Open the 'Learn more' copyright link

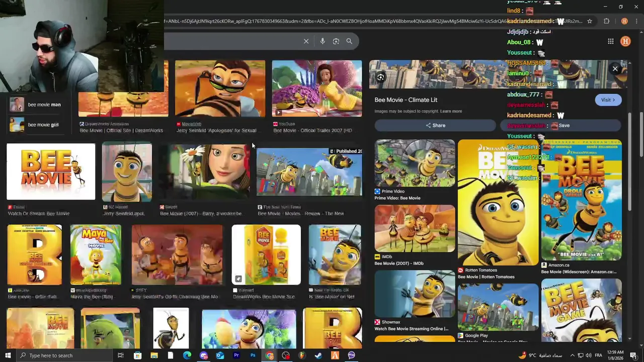[x=451, y=111]
